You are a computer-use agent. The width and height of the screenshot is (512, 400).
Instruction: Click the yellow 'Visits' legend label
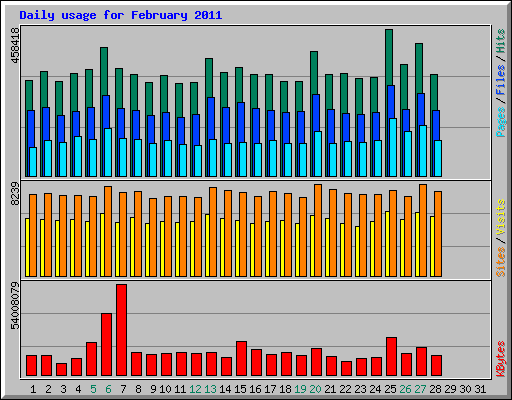pyautogui.click(x=501, y=218)
